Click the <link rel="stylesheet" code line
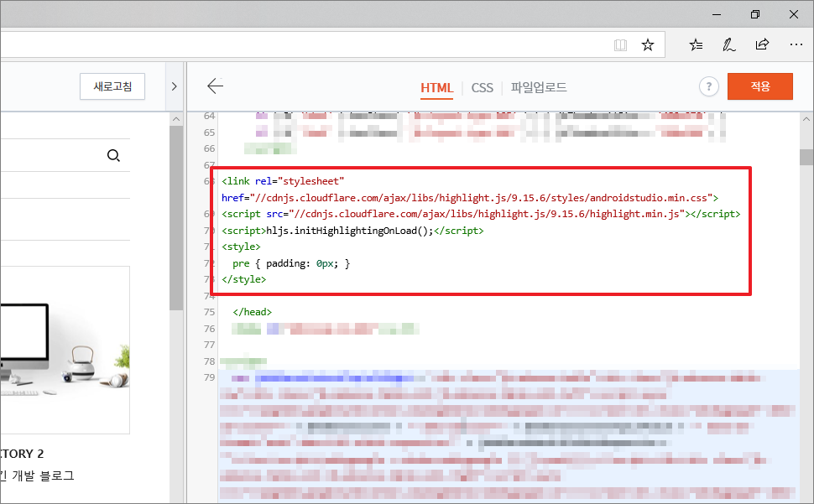The image size is (814, 504). [283, 181]
